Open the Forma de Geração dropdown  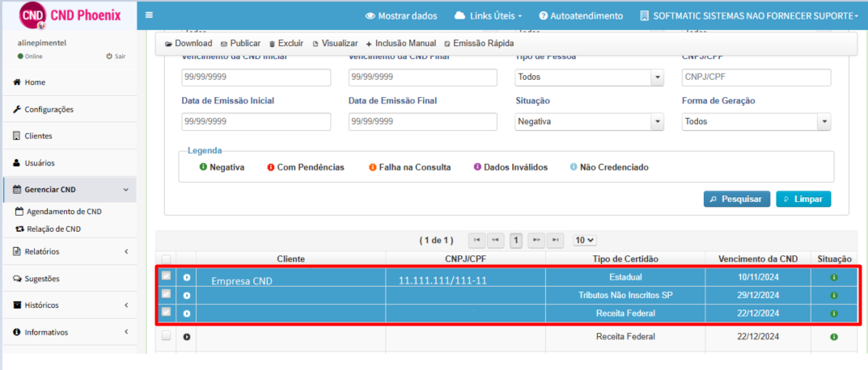coord(756,122)
